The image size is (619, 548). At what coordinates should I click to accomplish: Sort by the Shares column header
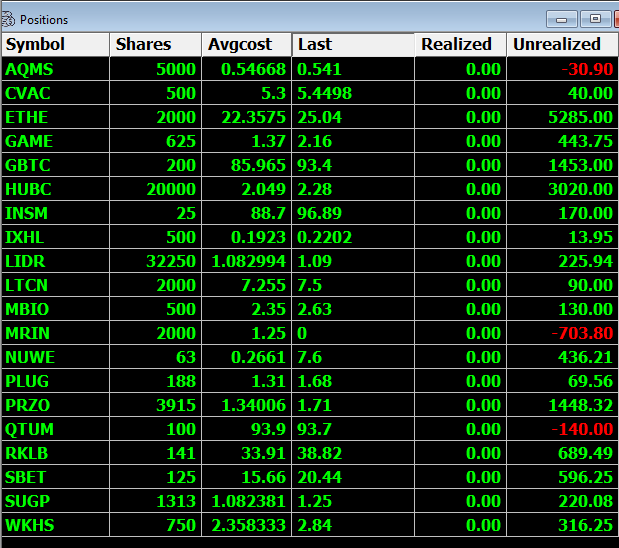156,45
